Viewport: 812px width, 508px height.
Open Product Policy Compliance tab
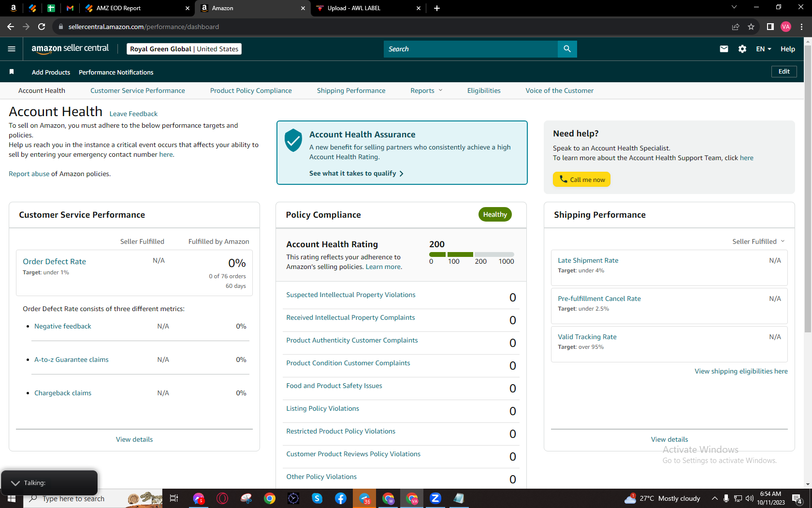(251, 90)
